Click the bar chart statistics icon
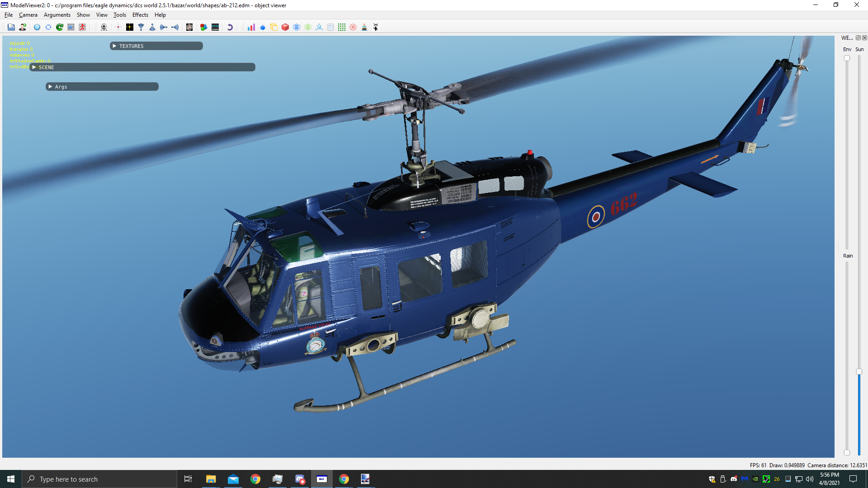The height and width of the screenshot is (488, 868). click(251, 27)
